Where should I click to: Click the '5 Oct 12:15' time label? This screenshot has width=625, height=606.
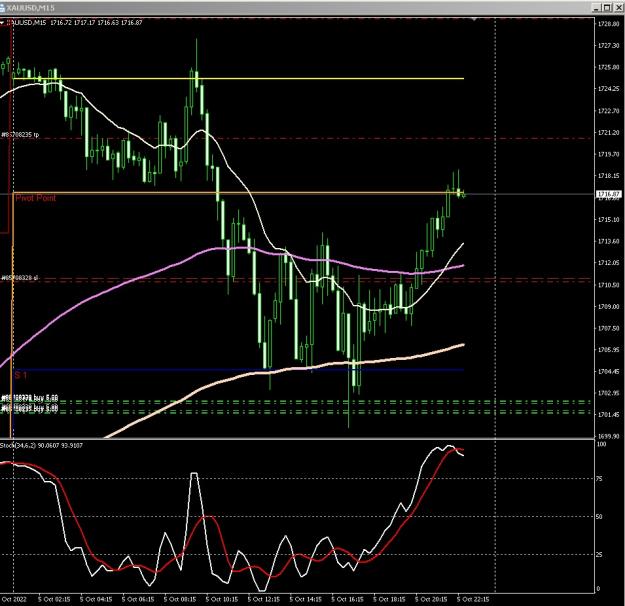pos(263,599)
